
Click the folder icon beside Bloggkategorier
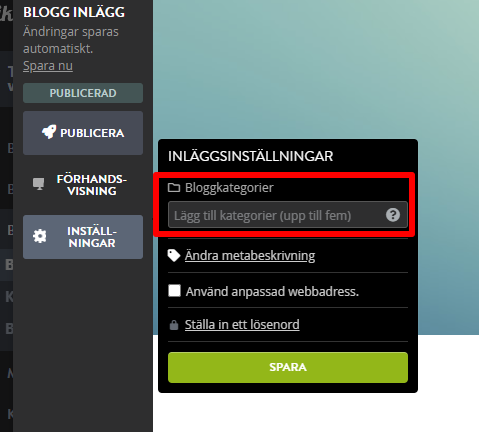174,188
